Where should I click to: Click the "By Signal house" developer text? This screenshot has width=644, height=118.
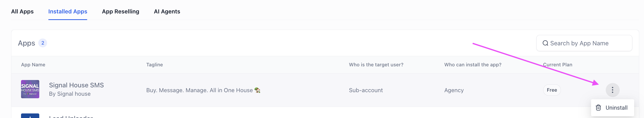click(x=70, y=94)
